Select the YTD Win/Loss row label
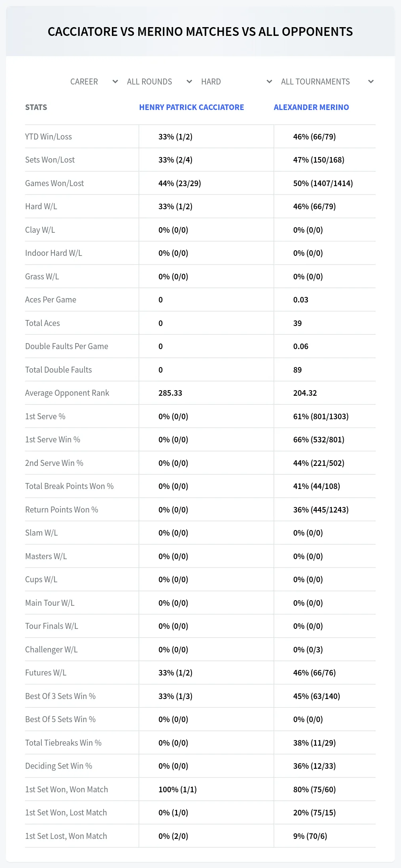 pyautogui.click(x=49, y=137)
